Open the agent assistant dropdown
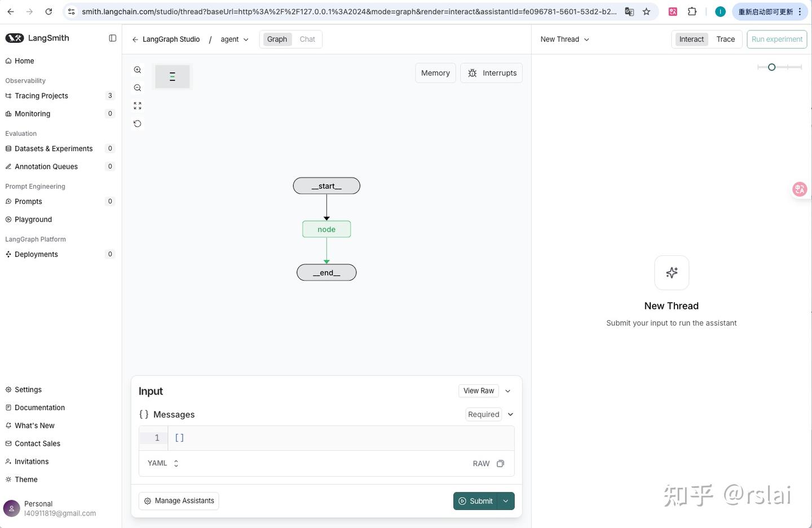This screenshot has width=812, height=528. click(x=234, y=39)
